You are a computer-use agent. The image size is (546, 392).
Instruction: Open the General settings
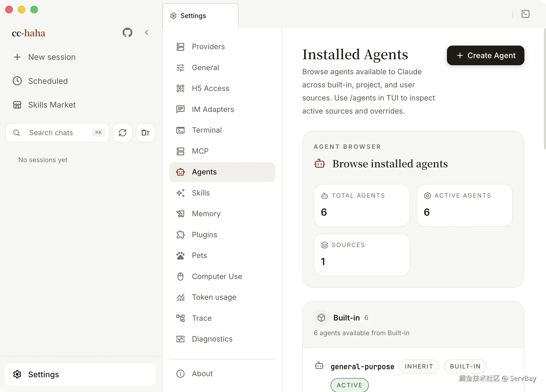222,68
